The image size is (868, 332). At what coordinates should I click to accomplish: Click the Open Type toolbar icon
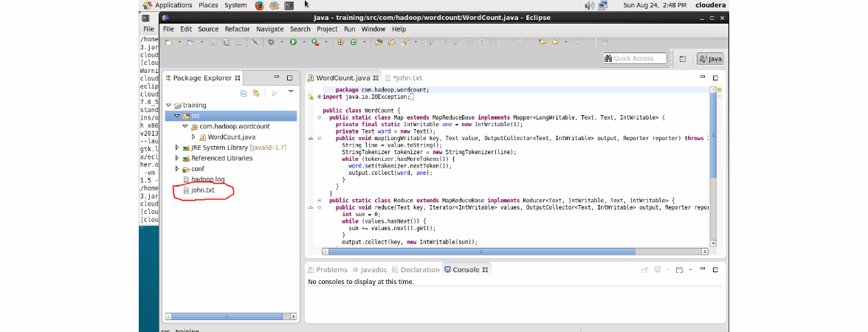(x=379, y=42)
